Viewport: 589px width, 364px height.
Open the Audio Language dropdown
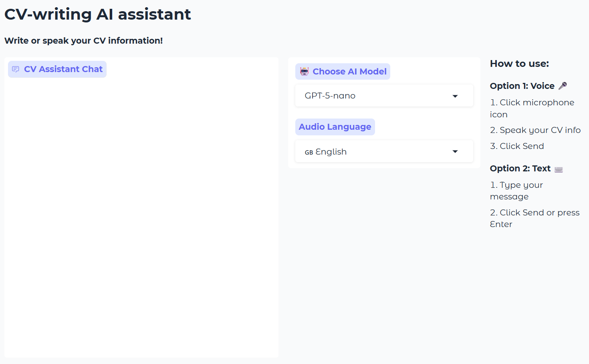point(384,151)
